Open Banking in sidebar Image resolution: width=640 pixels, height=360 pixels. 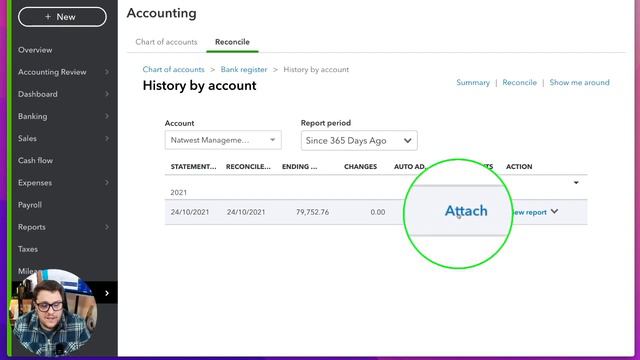point(33,116)
